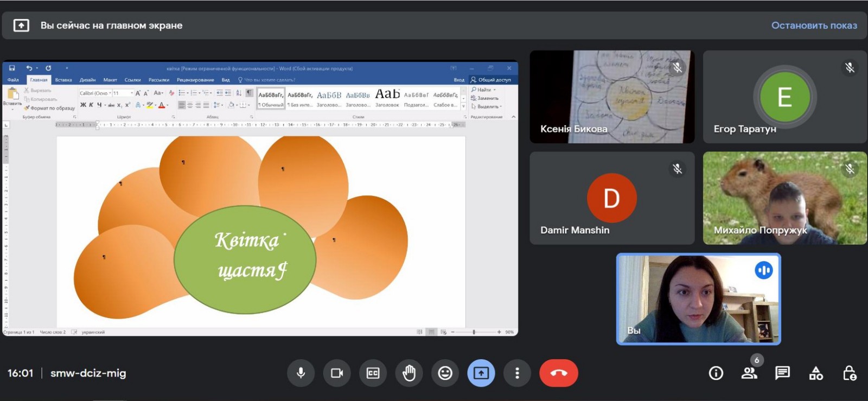Click the present screen button

[481, 373]
